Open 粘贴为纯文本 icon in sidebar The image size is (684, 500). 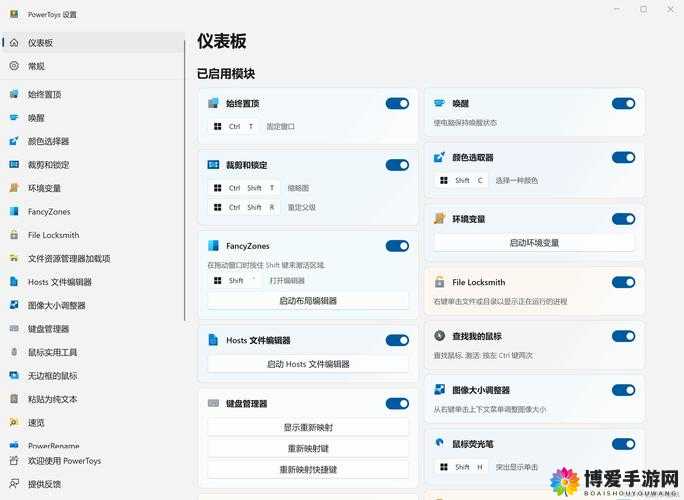pos(14,399)
